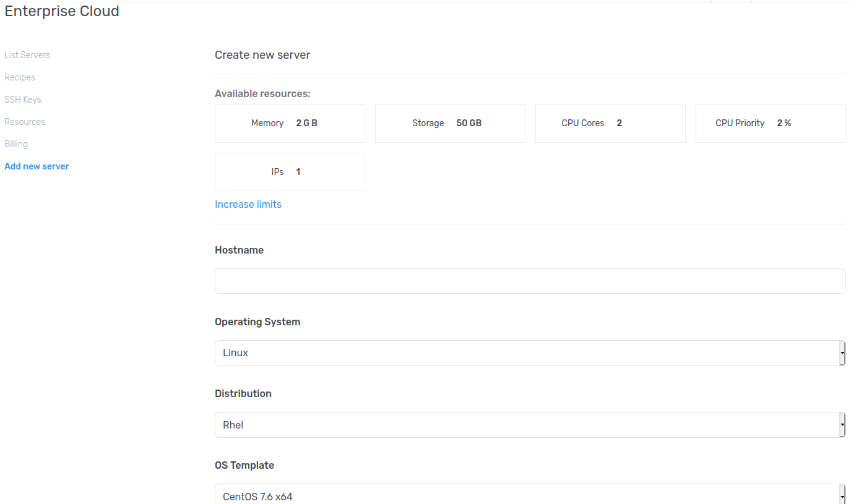Click the Increase limits link
Screen dimensions: 851x504
[248, 204]
